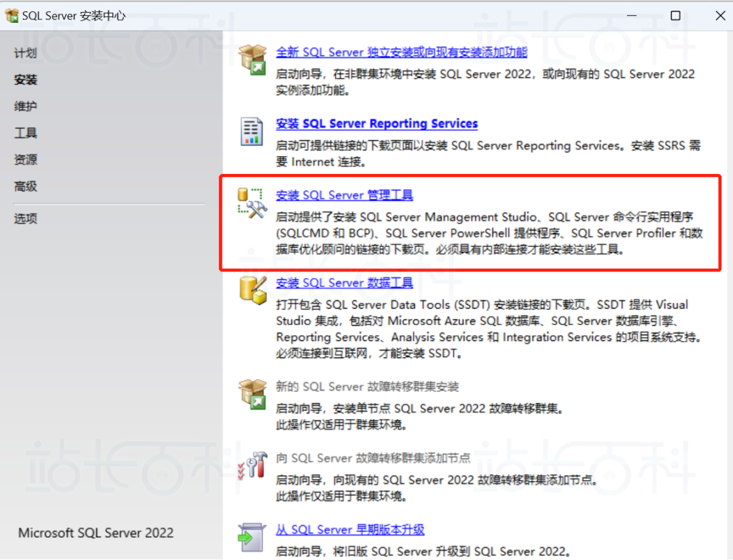Click the SQL Server data tools cylinder icon
This screenshot has width=733, height=560.
253,290
